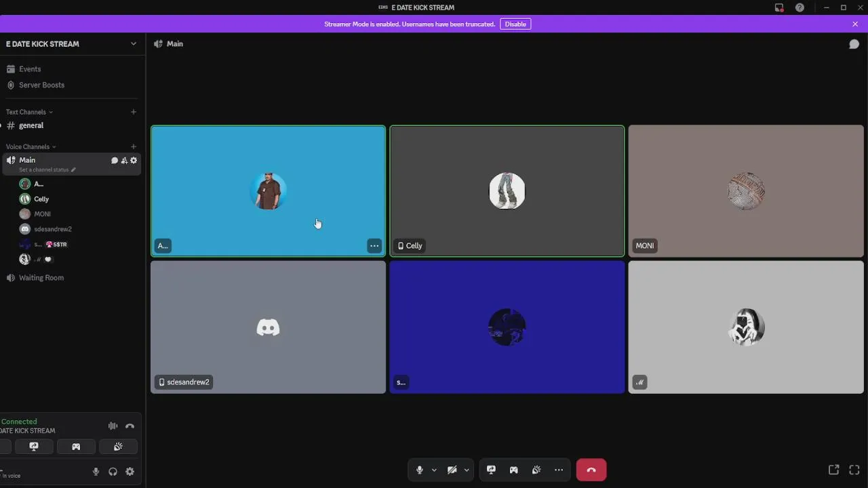Select MONI in voice member list
Screen dimensions: 868x488
point(79,214)
